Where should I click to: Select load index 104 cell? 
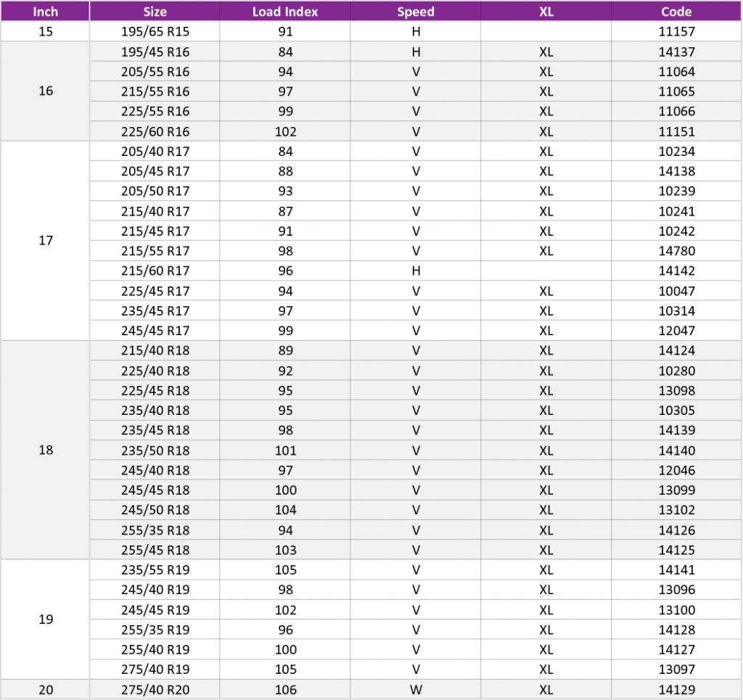[x=285, y=510]
